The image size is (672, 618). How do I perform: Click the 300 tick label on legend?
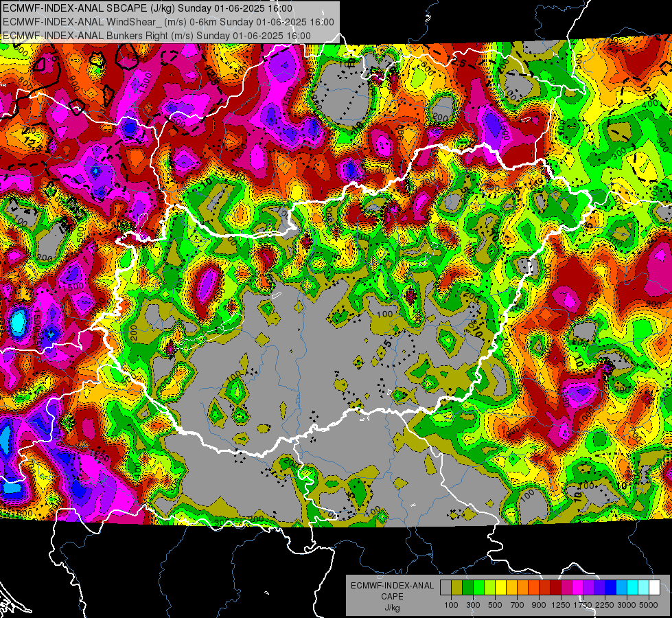[473, 605]
